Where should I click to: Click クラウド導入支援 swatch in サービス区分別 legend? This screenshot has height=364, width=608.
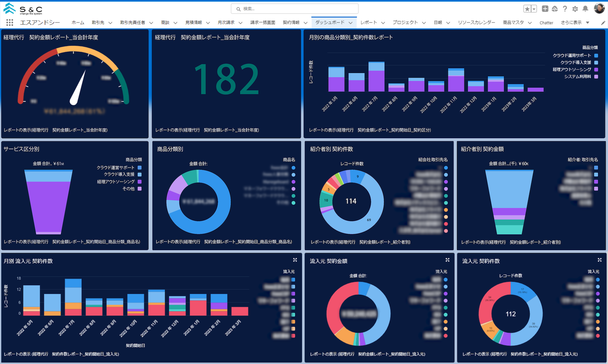[x=140, y=174]
